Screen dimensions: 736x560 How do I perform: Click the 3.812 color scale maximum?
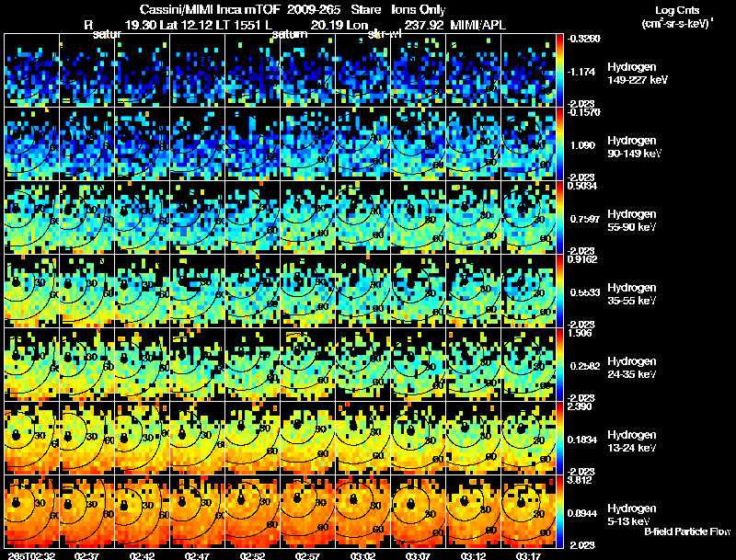click(x=580, y=480)
